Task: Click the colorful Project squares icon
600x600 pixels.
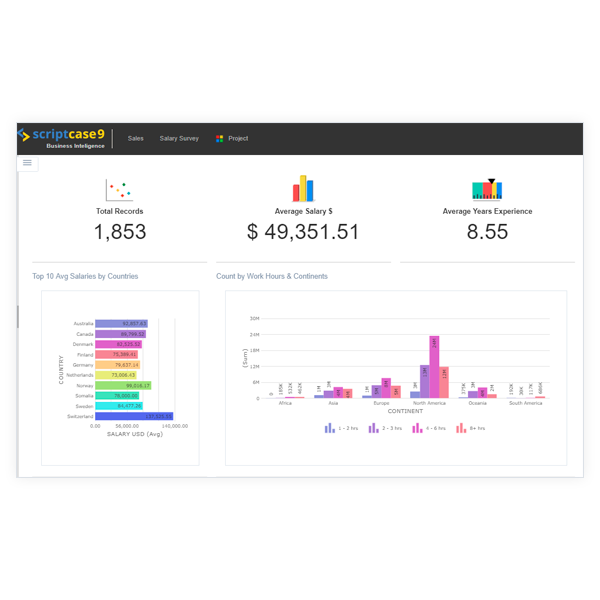Action: coord(219,139)
